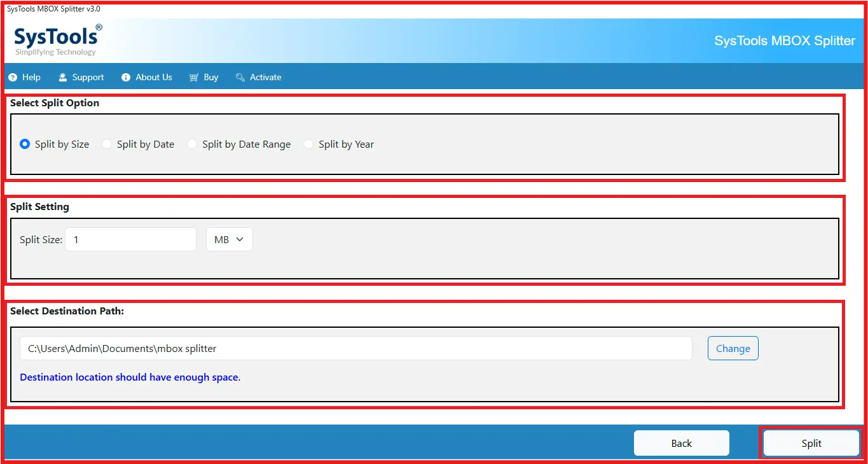Select the Split by Date option
Viewport: 868px width, 464px height.
(x=138, y=144)
